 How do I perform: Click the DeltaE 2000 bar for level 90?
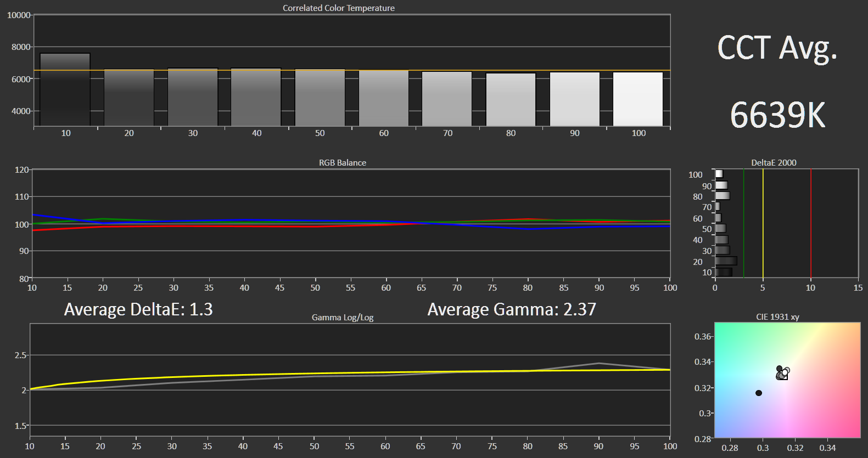(721, 185)
